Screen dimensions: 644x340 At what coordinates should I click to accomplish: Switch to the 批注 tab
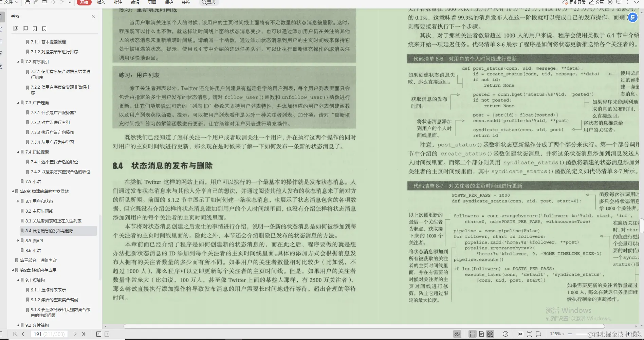(x=118, y=3)
